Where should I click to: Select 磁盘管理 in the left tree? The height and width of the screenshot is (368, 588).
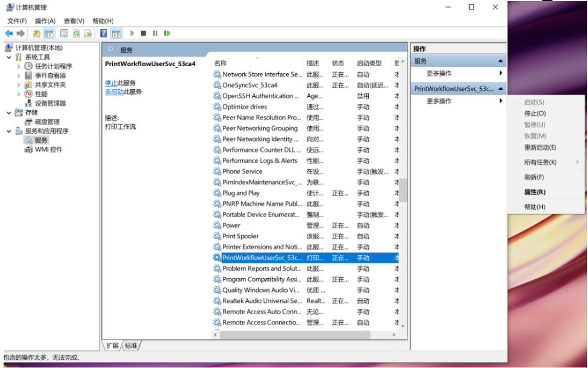[47, 121]
